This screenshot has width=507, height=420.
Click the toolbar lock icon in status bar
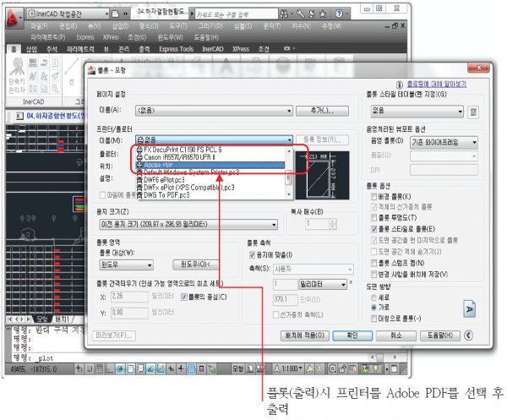click(x=343, y=368)
